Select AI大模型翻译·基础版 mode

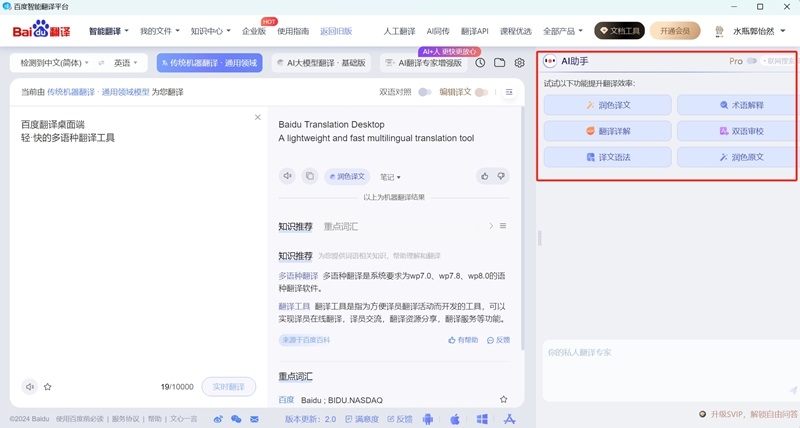[x=321, y=63]
